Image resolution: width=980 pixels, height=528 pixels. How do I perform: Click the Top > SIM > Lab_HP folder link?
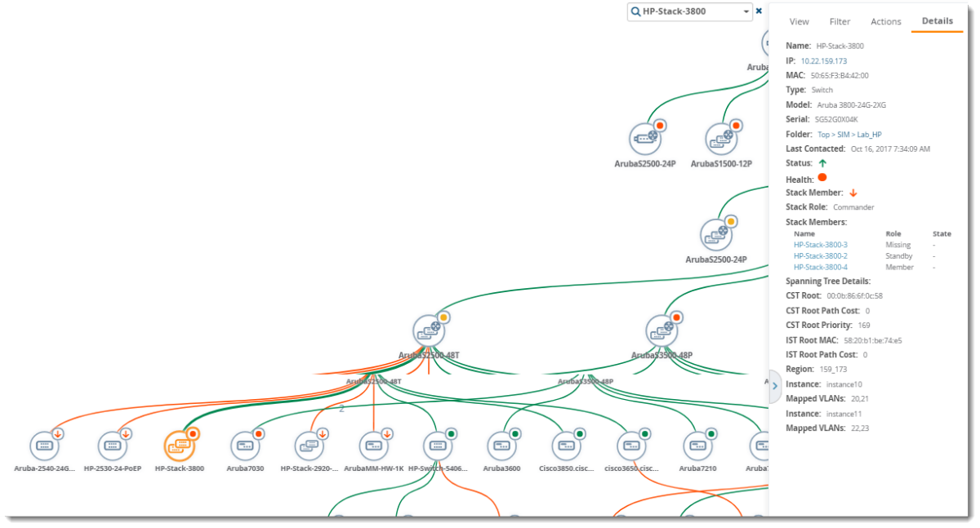[849, 135]
